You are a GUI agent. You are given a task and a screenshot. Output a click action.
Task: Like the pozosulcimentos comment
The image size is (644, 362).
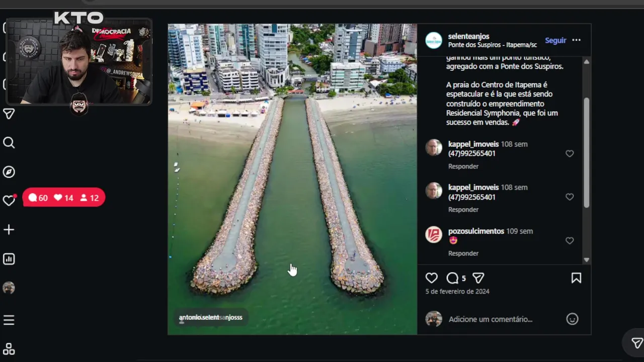coord(570,241)
